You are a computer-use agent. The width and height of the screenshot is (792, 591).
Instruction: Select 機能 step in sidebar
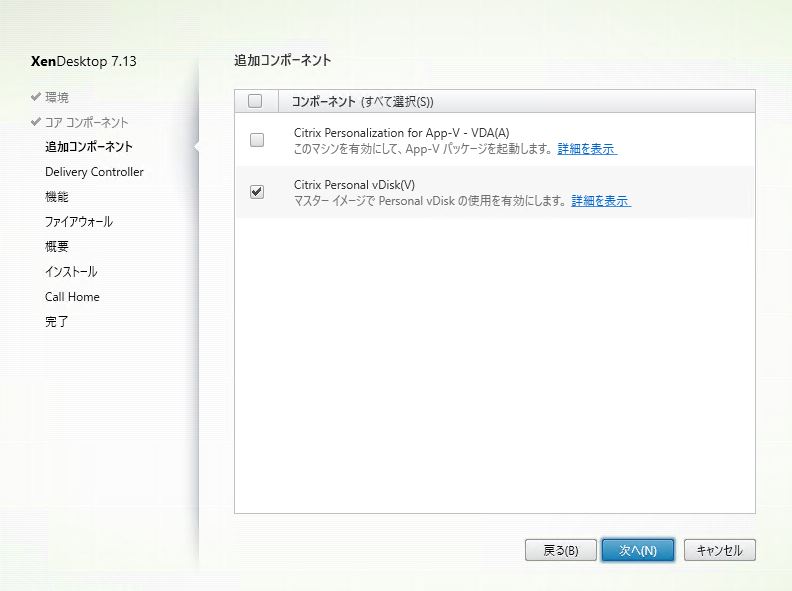(57, 196)
